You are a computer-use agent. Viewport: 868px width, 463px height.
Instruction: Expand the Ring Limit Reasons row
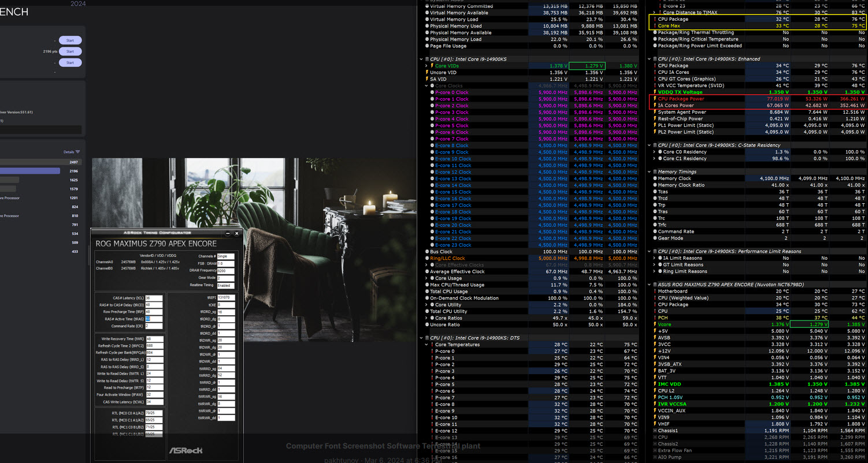point(654,271)
